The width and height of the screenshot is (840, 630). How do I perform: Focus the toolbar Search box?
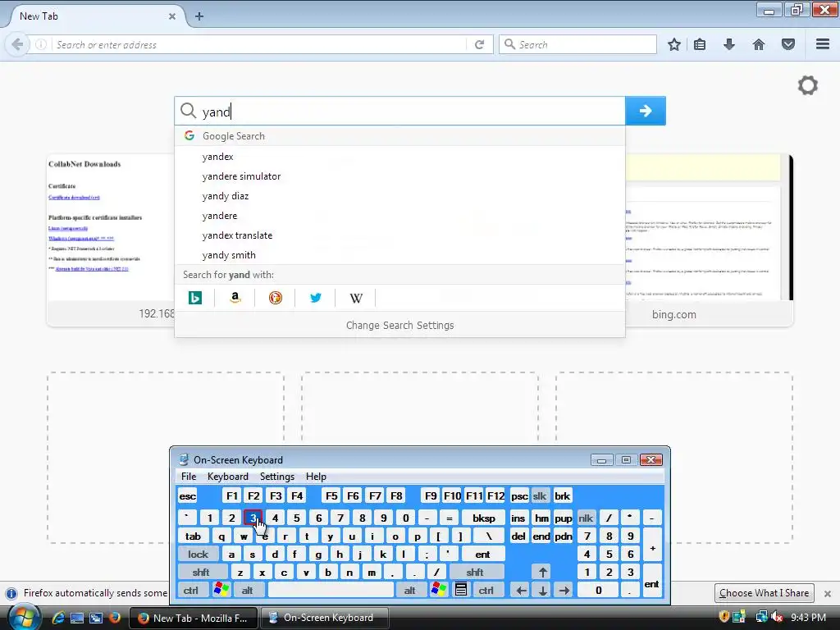tap(577, 44)
